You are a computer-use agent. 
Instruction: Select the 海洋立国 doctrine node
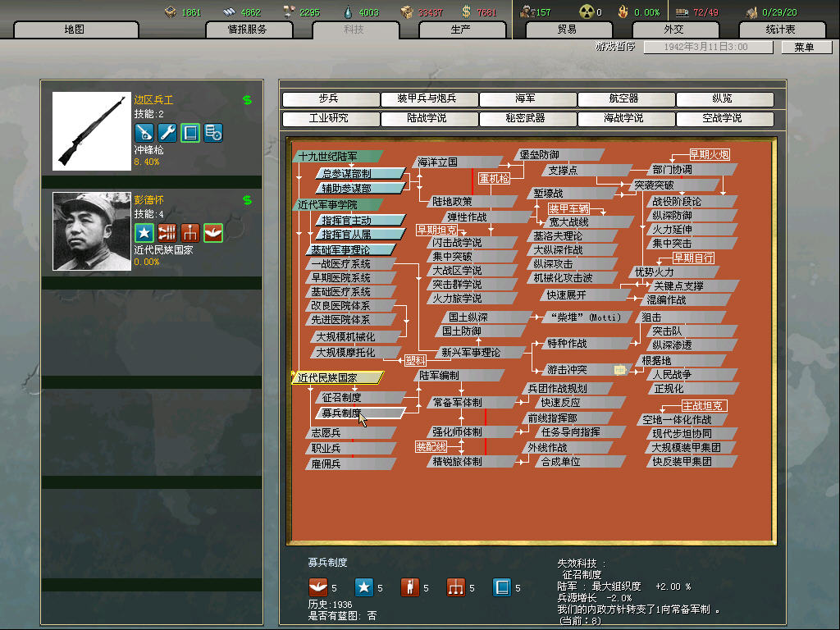(457, 162)
